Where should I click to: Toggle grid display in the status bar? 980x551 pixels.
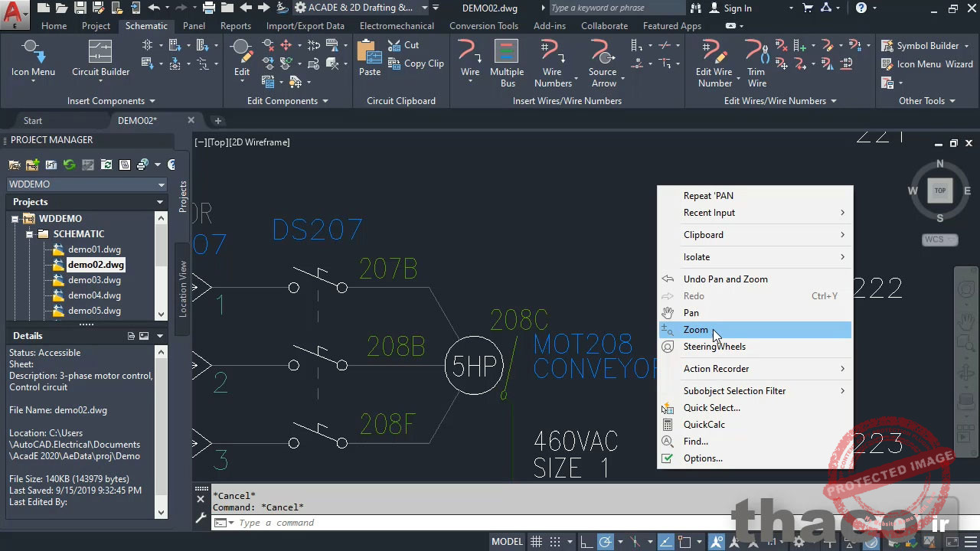click(537, 541)
